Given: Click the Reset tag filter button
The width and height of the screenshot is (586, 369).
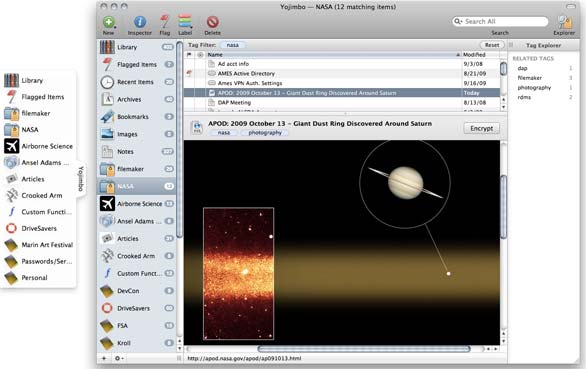Looking at the screenshot, I should pyautogui.click(x=492, y=45).
